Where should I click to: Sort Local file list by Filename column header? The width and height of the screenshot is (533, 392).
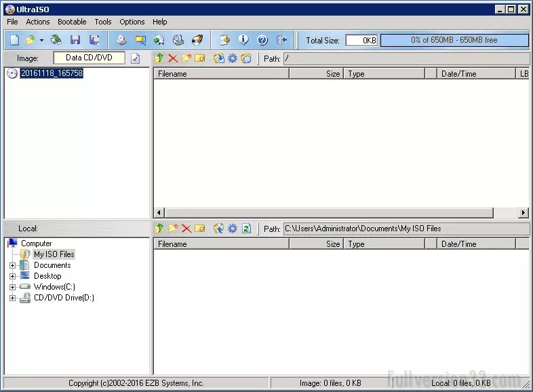(221, 244)
